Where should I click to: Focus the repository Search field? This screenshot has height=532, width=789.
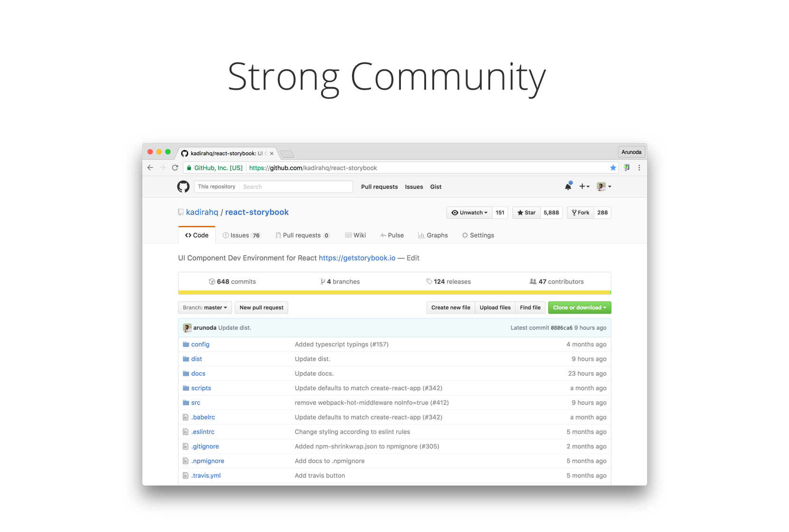(x=296, y=187)
